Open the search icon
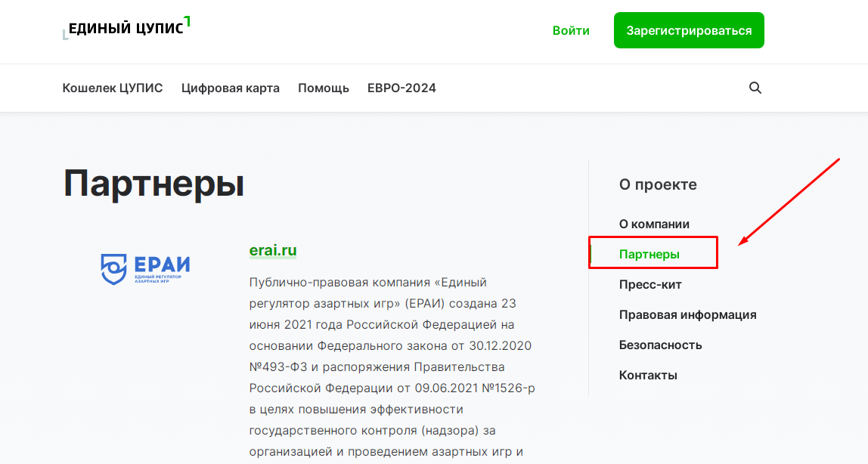This screenshot has width=868, height=464. [x=755, y=88]
